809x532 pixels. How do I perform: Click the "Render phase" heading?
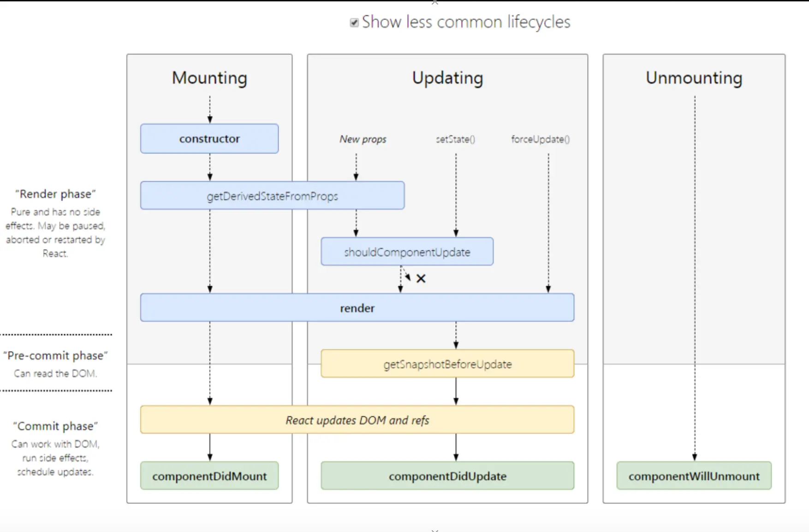(55, 194)
